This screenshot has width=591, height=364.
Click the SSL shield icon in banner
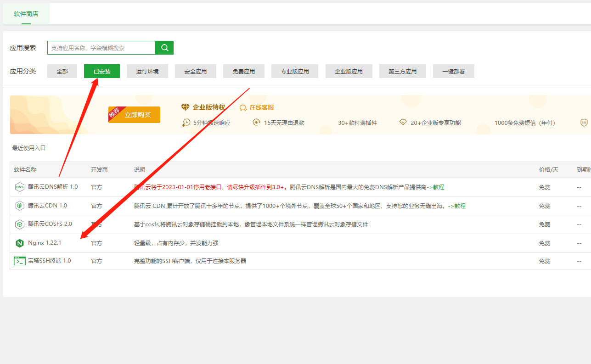(584, 123)
